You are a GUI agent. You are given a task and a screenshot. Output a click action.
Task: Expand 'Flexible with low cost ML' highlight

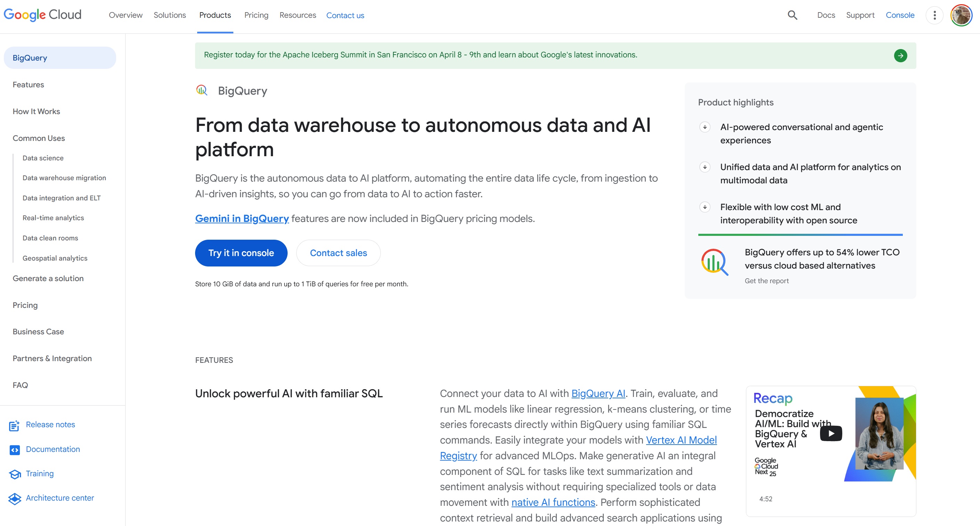(705, 207)
